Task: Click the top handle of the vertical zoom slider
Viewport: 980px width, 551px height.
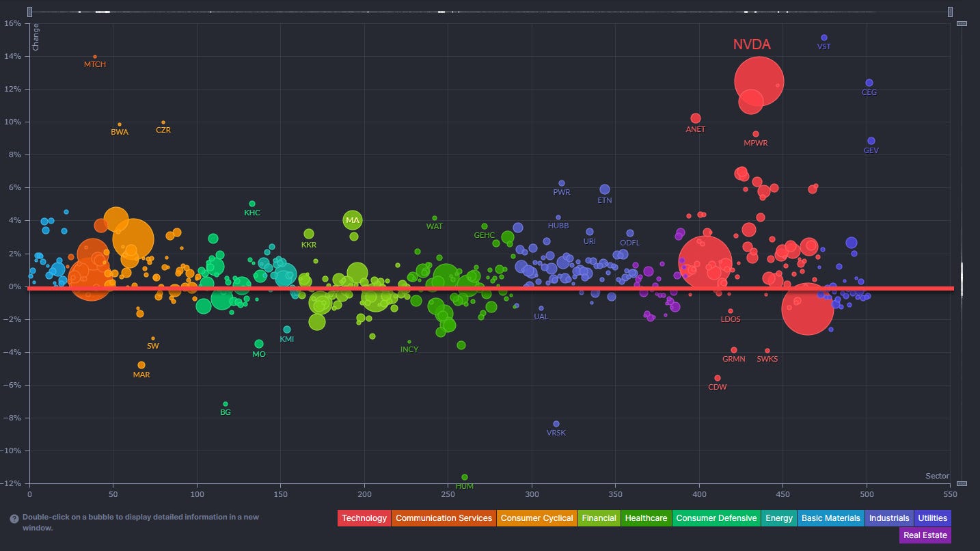Action: (962, 23)
